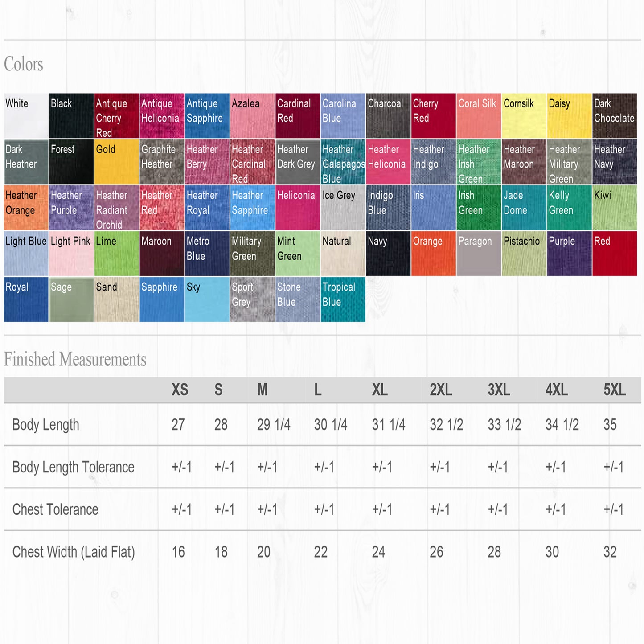This screenshot has height=644, width=644.
Task: Select the Coral Silk color swatch
Action: 479,116
